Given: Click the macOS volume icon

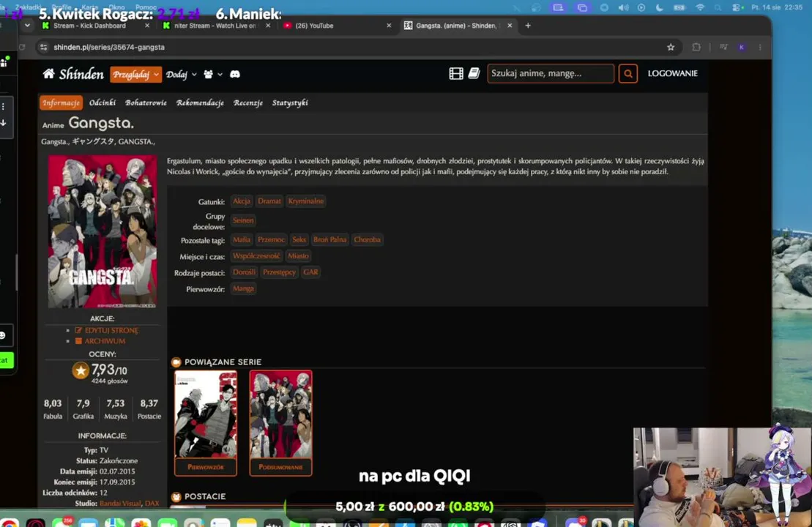Looking at the screenshot, I should click(624, 7).
